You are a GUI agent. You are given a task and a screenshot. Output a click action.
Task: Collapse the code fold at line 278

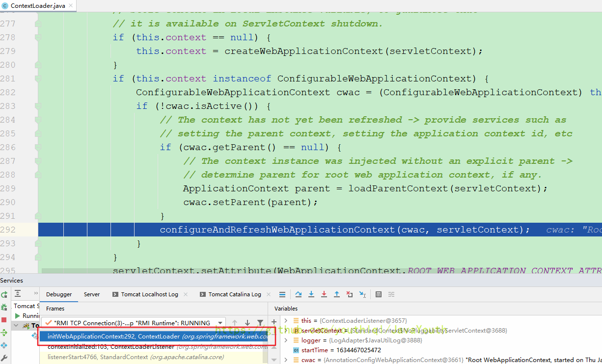point(38,37)
